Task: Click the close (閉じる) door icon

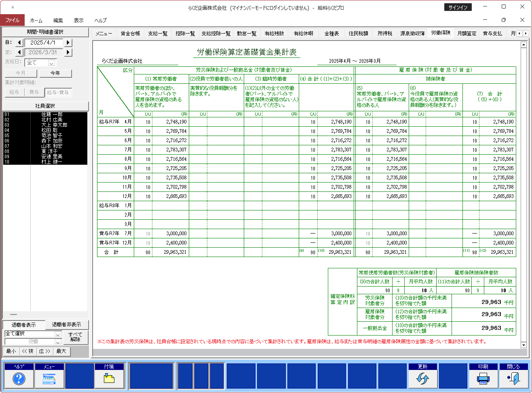Action: coord(513,378)
